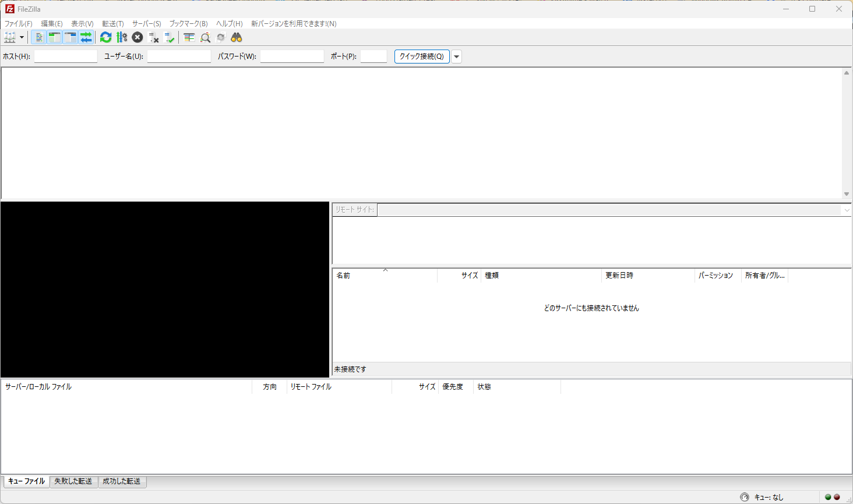The width and height of the screenshot is (853, 504).
Task: Toggle directory comparison
Action: point(205,37)
